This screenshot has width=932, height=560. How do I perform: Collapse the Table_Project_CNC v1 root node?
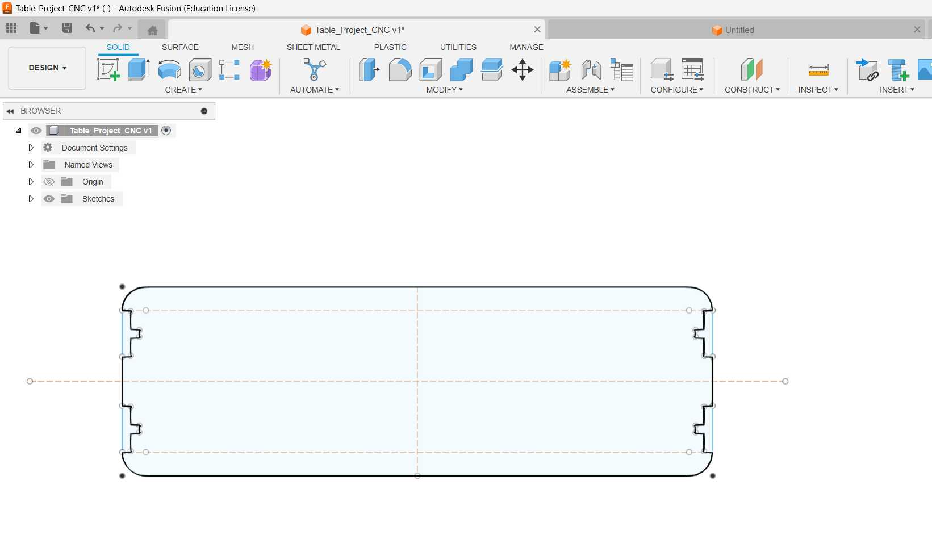[19, 131]
